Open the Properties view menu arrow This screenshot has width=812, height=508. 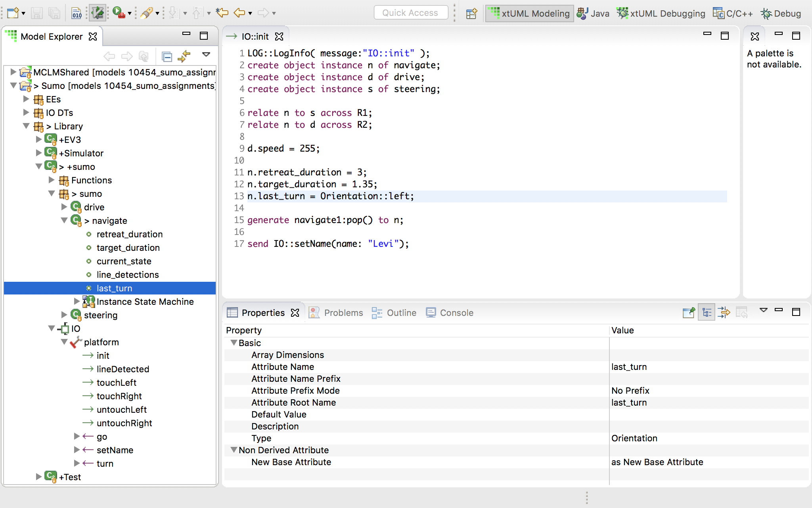[764, 310]
